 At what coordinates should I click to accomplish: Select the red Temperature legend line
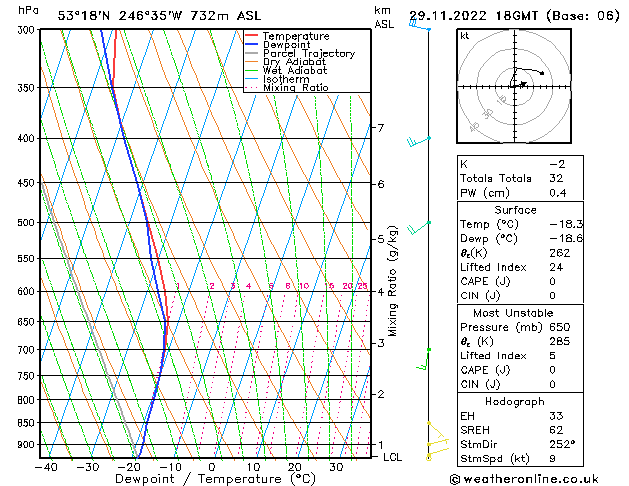pyautogui.click(x=251, y=36)
